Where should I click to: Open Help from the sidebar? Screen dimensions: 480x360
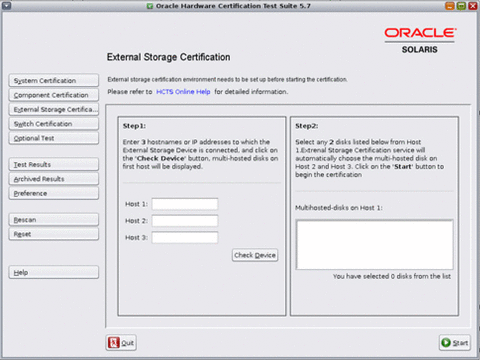54,272
